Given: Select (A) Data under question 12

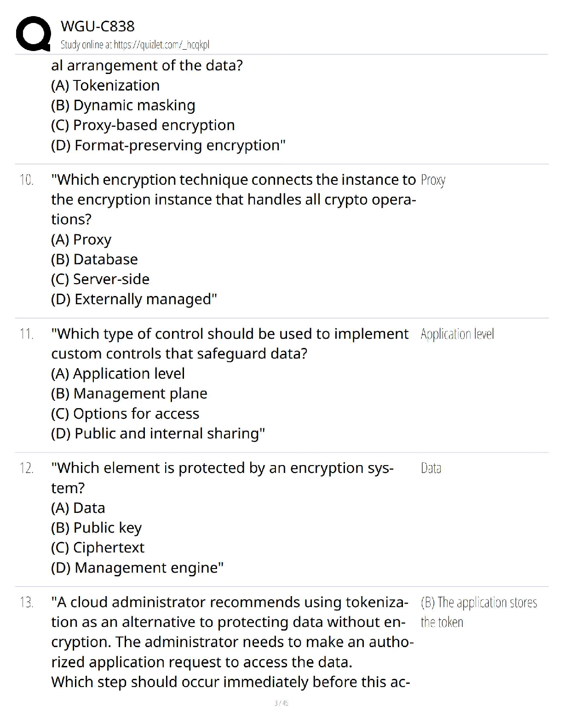Looking at the screenshot, I should (x=78, y=508).
